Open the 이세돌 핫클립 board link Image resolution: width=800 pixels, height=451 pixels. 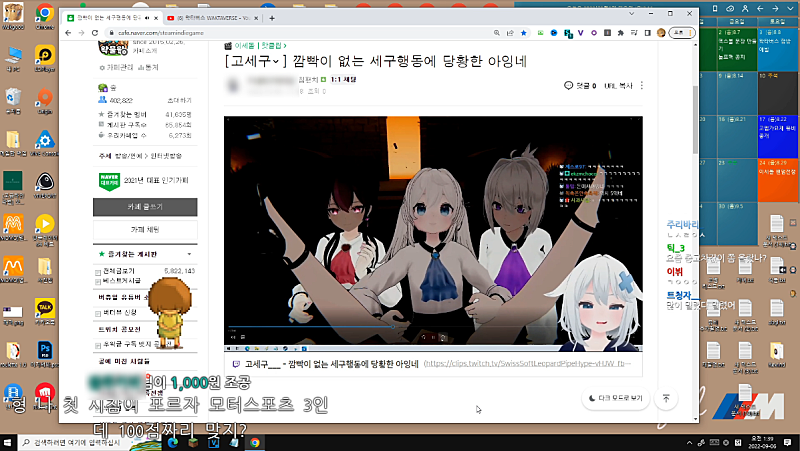tap(260, 45)
